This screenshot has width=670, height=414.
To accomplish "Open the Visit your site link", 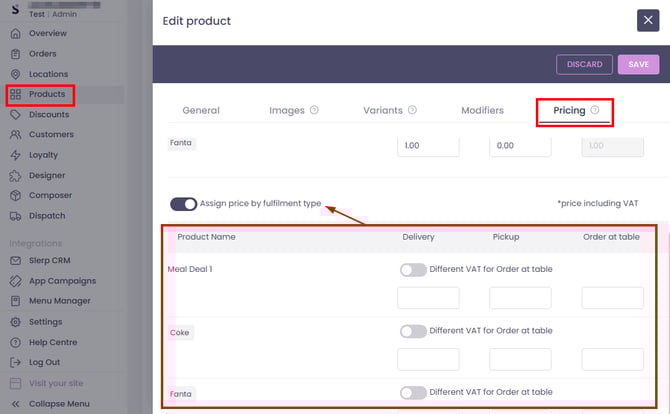I will point(58,383).
